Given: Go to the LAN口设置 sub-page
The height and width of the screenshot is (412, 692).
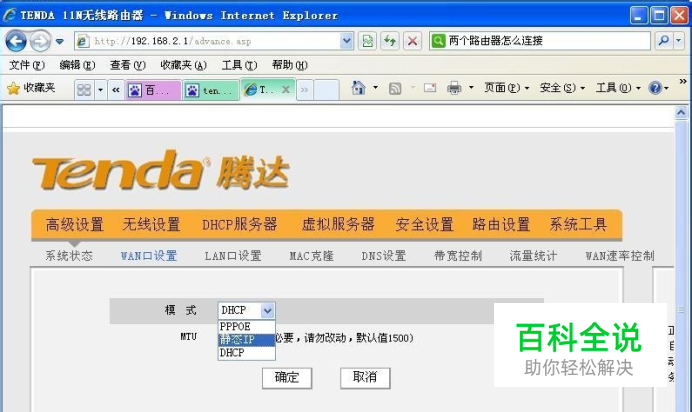Looking at the screenshot, I should tap(233, 256).
